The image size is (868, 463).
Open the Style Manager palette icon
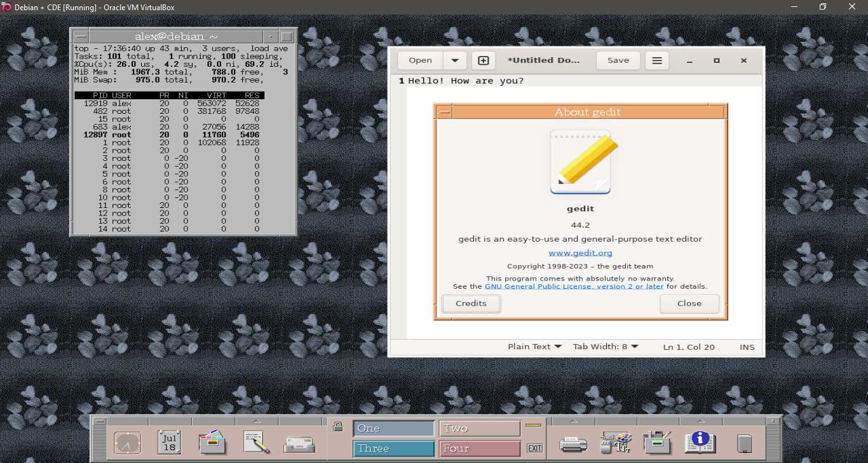click(615, 443)
